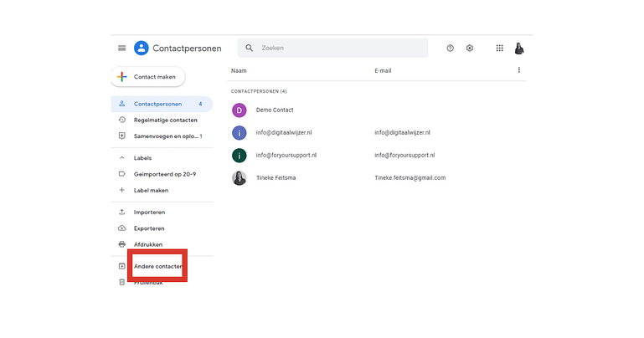Viewport: 644px width, 338px height.
Task: Open the Tineke Feitsma contact name
Action: coord(276,177)
